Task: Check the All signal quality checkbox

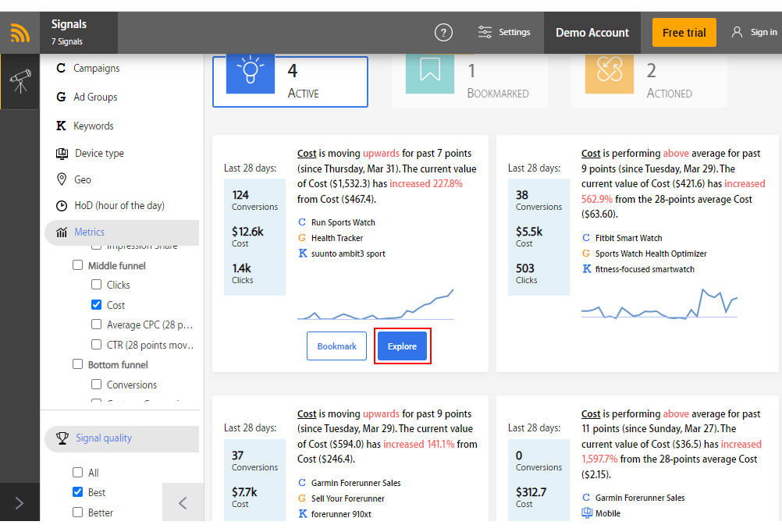Action: click(x=78, y=472)
